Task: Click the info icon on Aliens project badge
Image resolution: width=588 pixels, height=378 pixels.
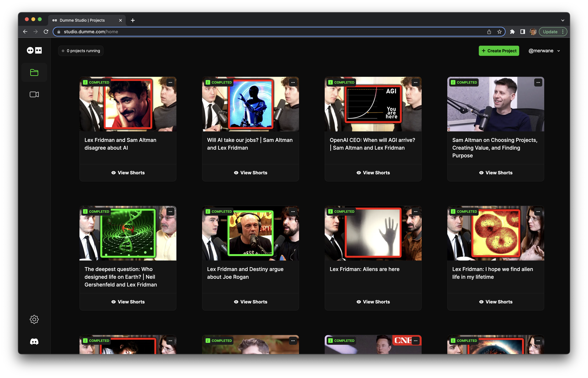Action: (x=330, y=212)
